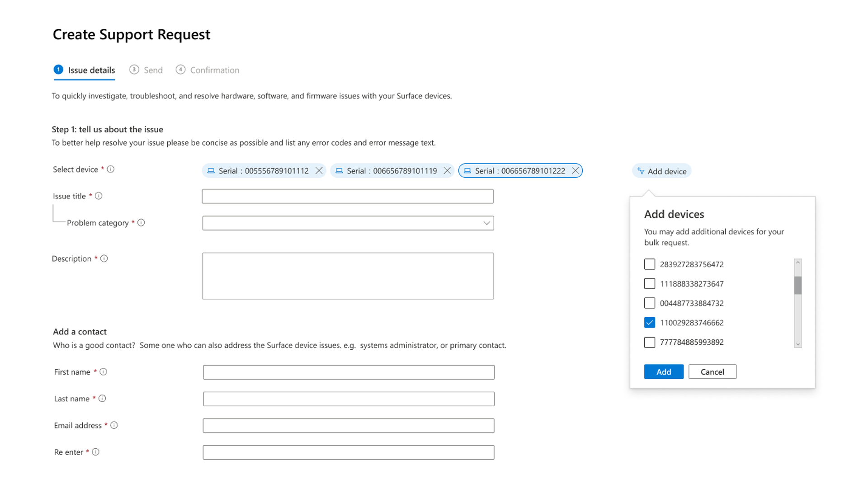This screenshot has height=498, width=868.
Task: Click Add button in Add devices panel
Action: pyautogui.click(x=664, y=372)
